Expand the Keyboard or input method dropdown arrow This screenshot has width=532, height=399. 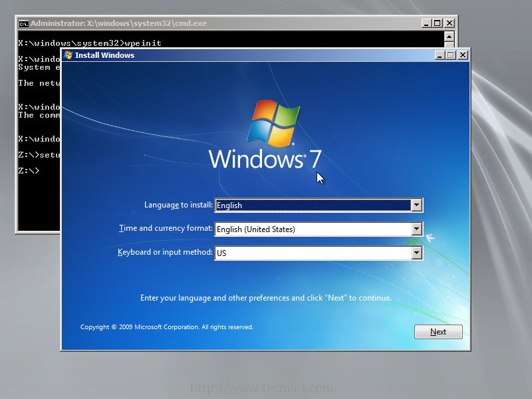[416, 253]
